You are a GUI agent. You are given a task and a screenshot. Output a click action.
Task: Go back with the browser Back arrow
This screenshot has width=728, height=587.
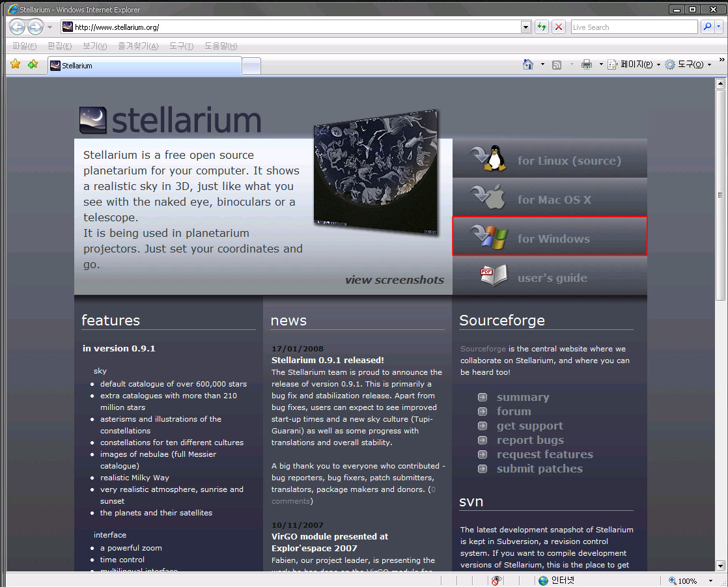[17, 27]
